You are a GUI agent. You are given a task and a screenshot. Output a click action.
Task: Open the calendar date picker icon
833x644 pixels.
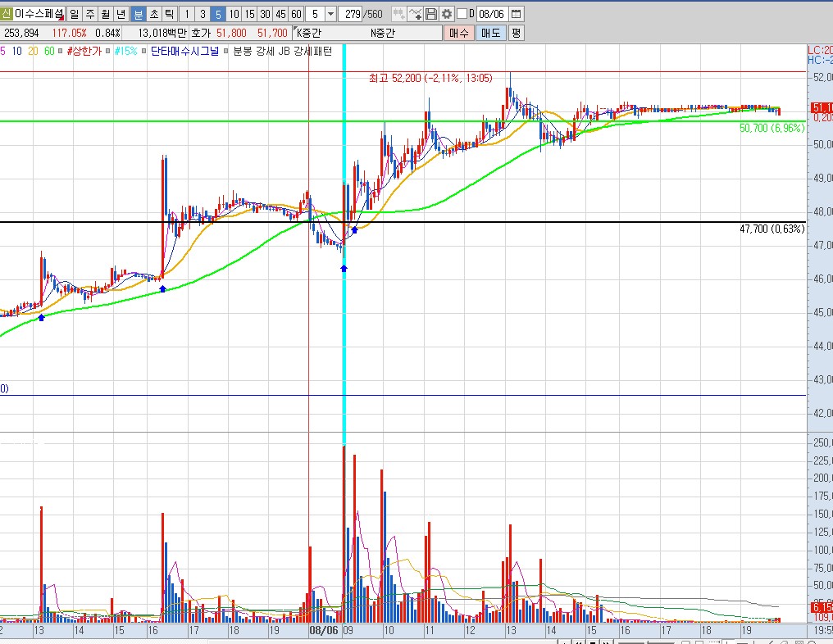pos(516,14)
